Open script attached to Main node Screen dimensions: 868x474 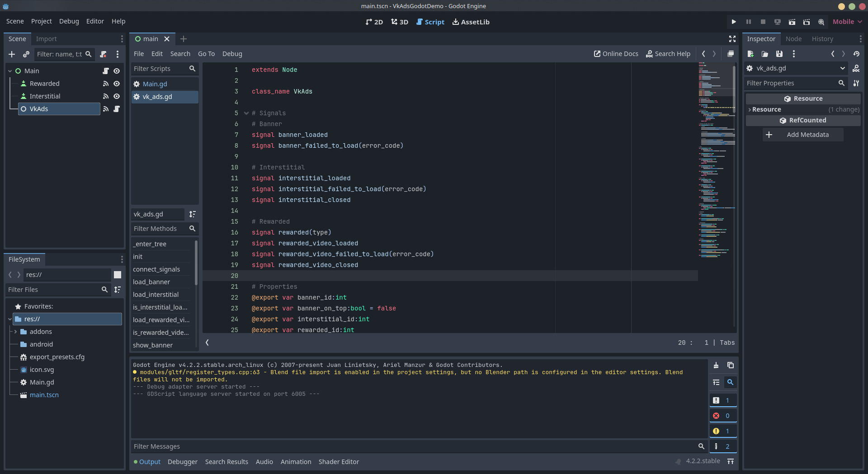[106, 71]
